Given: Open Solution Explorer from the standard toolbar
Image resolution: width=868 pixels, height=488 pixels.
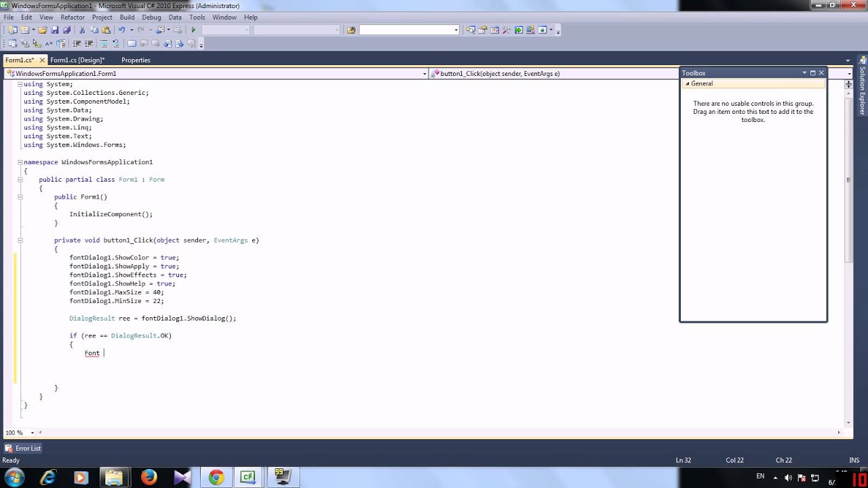Looking at the screenshot, I should [x=471, y=30].
